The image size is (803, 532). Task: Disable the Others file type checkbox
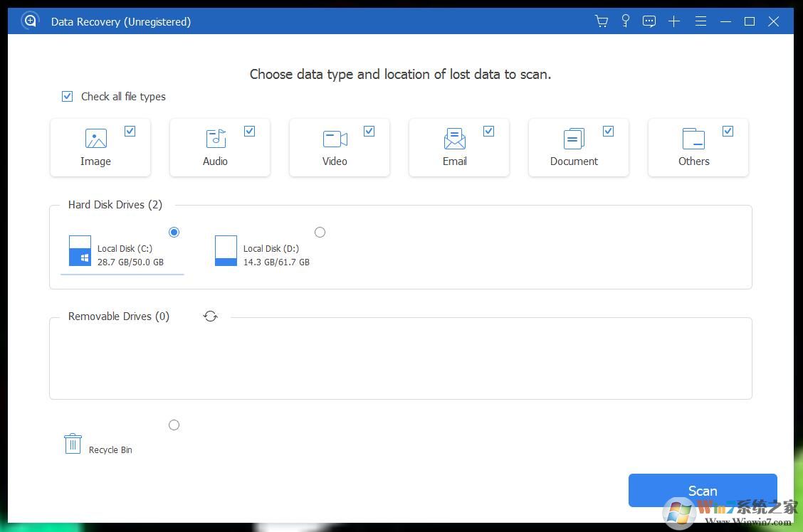click(x=728, y=131)
